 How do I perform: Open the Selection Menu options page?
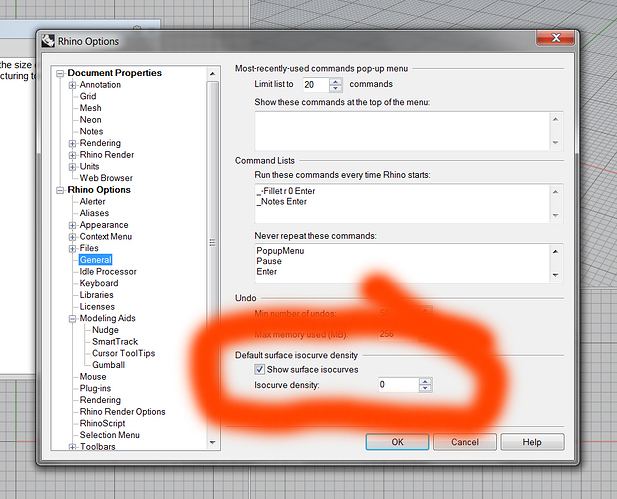click(x=109, y=435)
